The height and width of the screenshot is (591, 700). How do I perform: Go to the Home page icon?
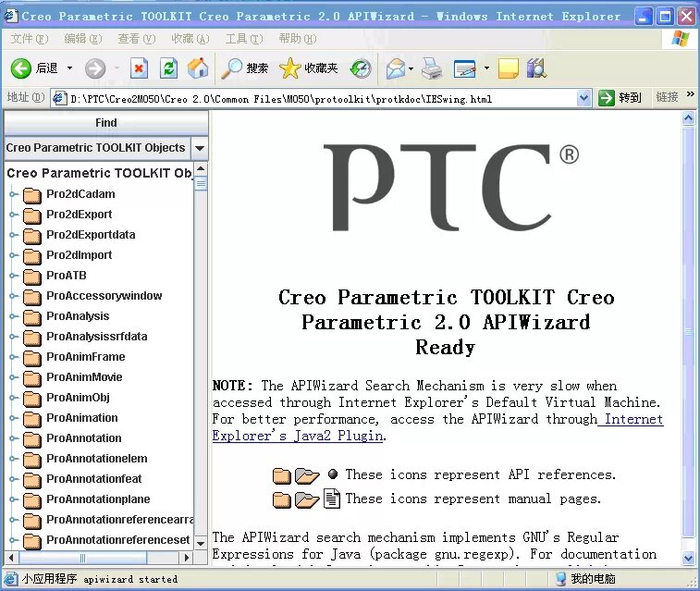click(197, 68)
